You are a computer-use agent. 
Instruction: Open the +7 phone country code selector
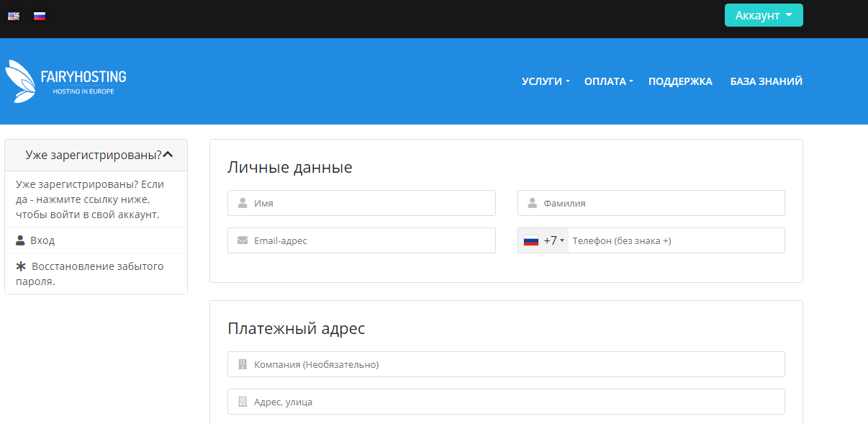coord(543,240)
